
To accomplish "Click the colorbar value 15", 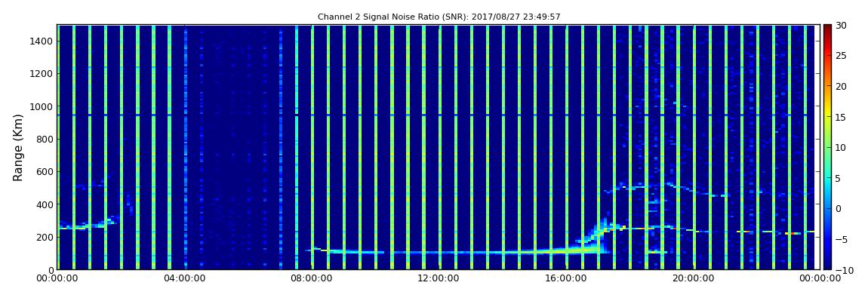I will 841,117.
